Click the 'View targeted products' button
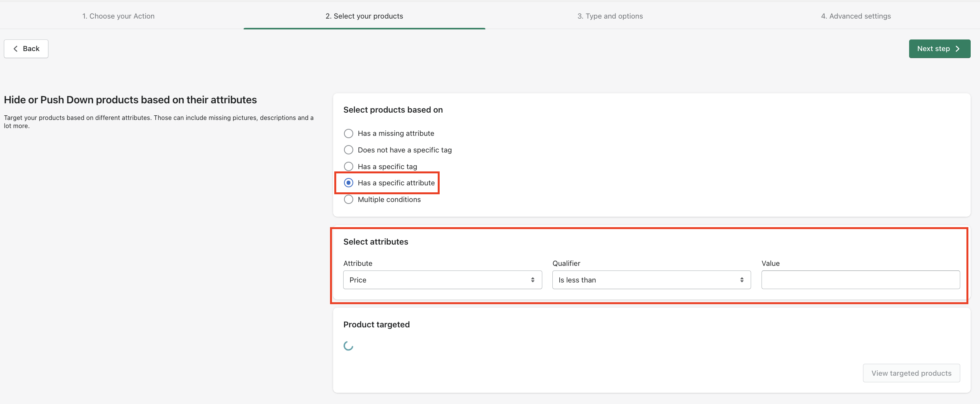 coord(911,373)
